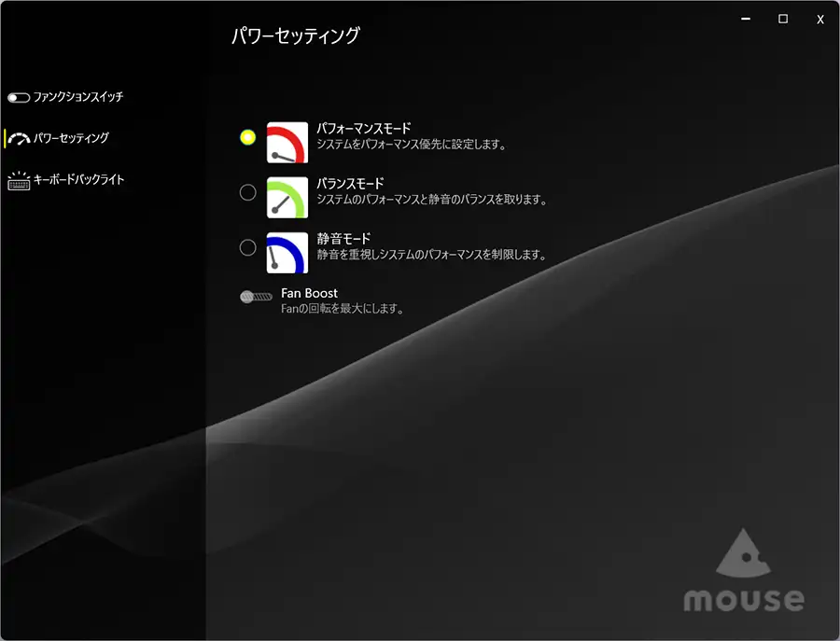Image resolution: width=840 pixels, height=641 pixels.
Task: Click the keyboard backlight icon in sidebar
Action: point(19,180)
